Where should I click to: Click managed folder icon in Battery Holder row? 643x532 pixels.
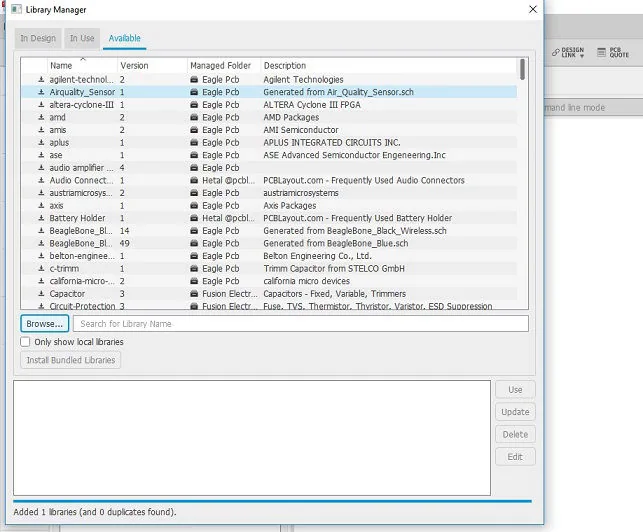pyautogui.click(x=194, y=218)
